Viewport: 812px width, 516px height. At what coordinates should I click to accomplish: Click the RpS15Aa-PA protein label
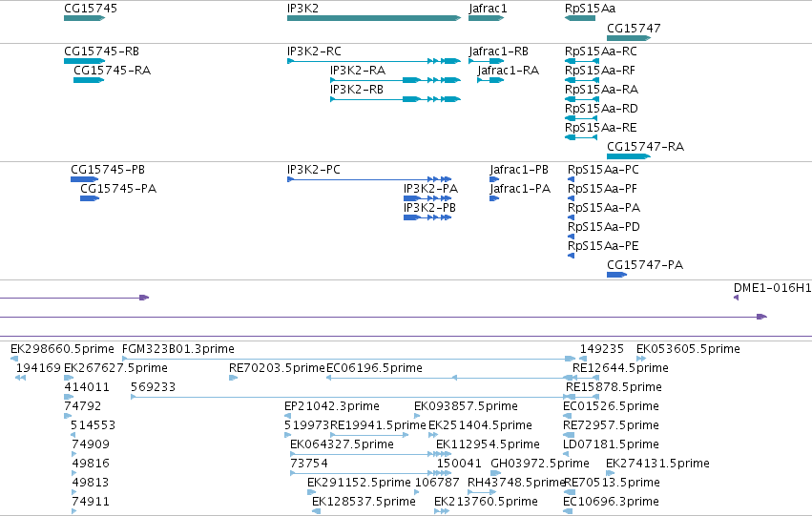604,208
